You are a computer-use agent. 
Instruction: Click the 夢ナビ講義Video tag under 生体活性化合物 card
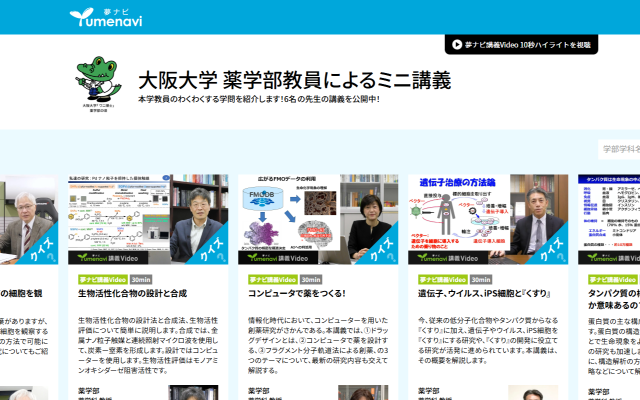pyautogui.click(x=103, y=280)
